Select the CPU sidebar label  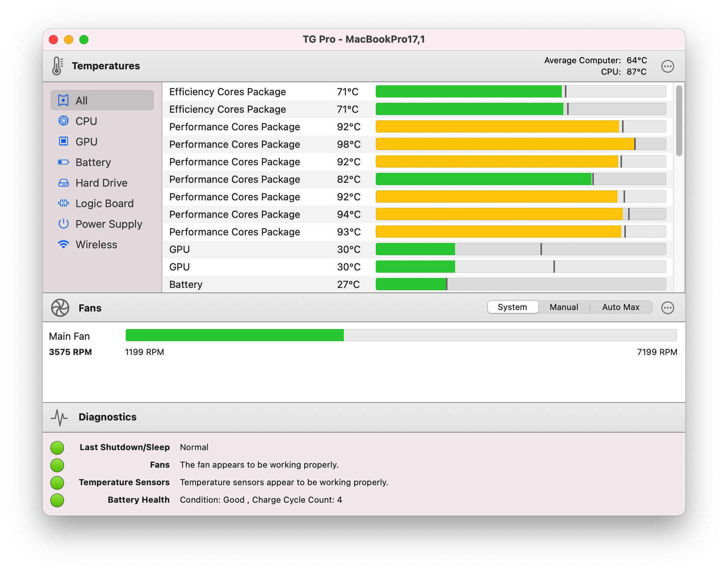tap(86, 121)
